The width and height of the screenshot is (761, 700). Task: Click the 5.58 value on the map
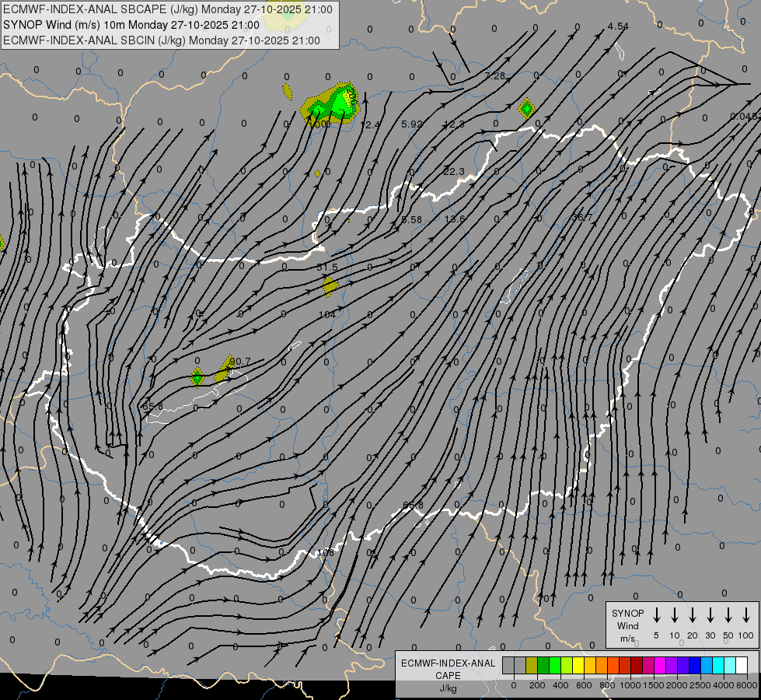pyautogui.click(x=411, y=219)
